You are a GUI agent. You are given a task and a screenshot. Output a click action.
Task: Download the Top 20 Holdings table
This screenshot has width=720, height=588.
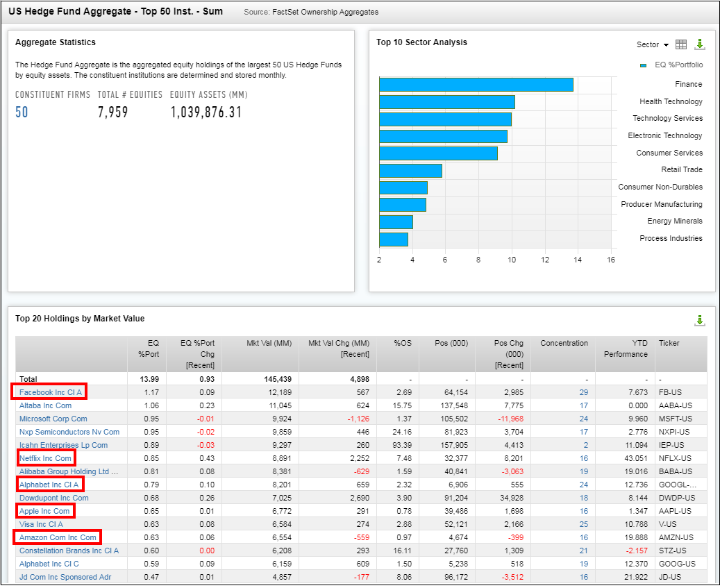699,320
